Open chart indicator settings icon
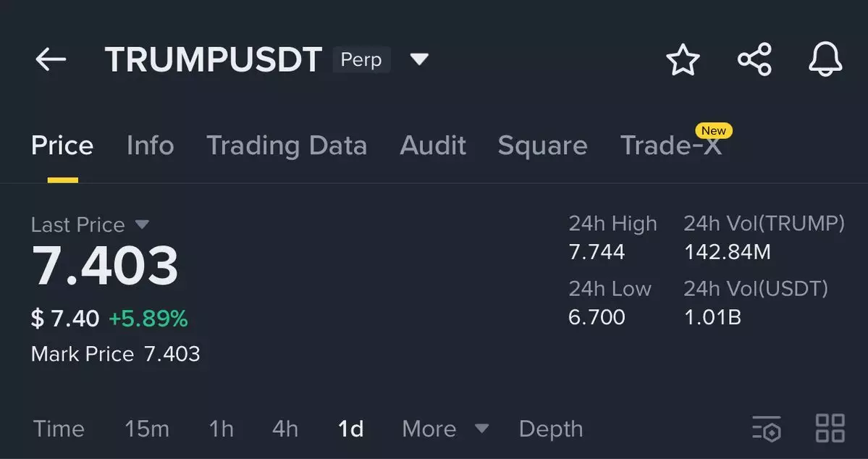The height and width of the screenshot is (459, 868). tap(767, 429)
